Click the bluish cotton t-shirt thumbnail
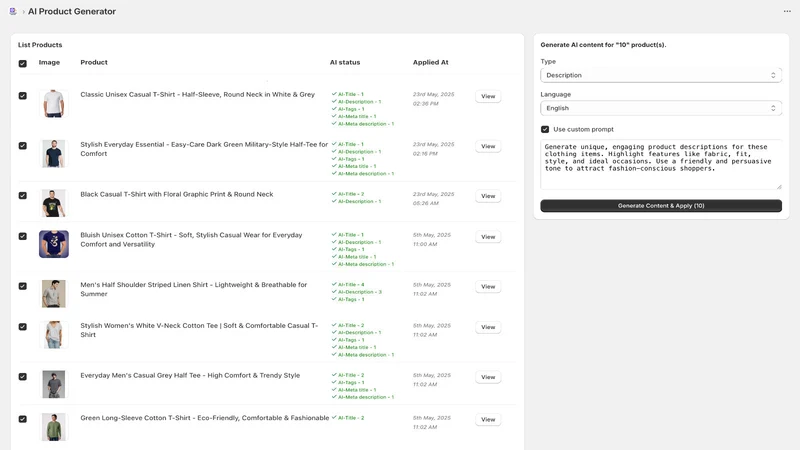 click(x=54, y=244)
